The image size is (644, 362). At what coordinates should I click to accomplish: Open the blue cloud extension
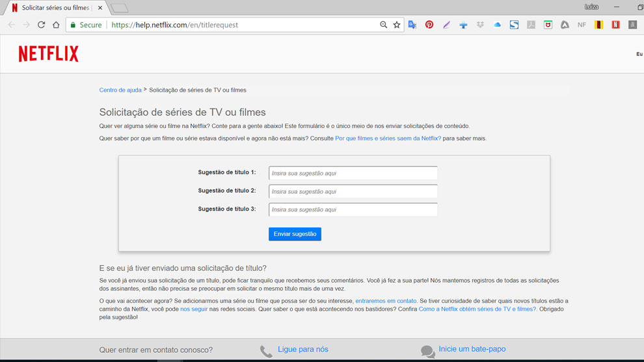[498, 25]
